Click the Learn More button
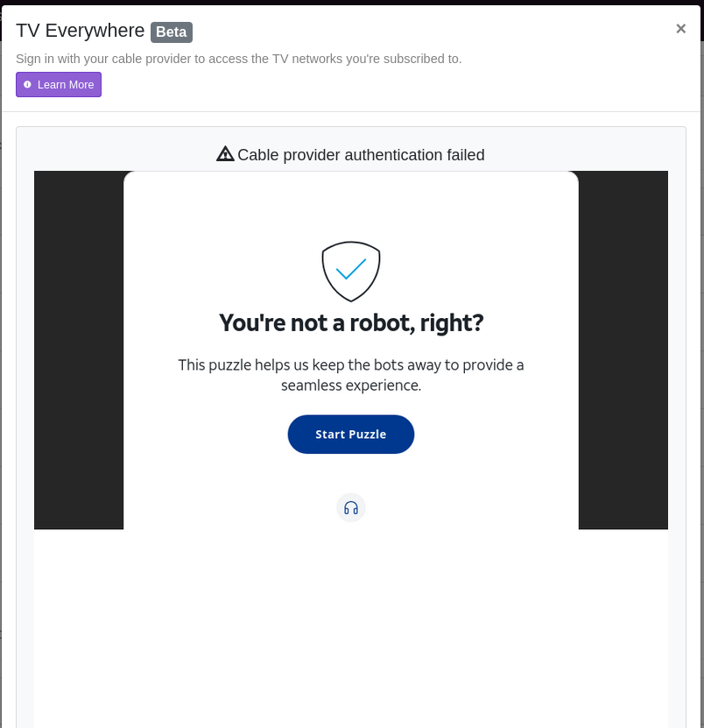The image size is (704, 728). [59, 85]
